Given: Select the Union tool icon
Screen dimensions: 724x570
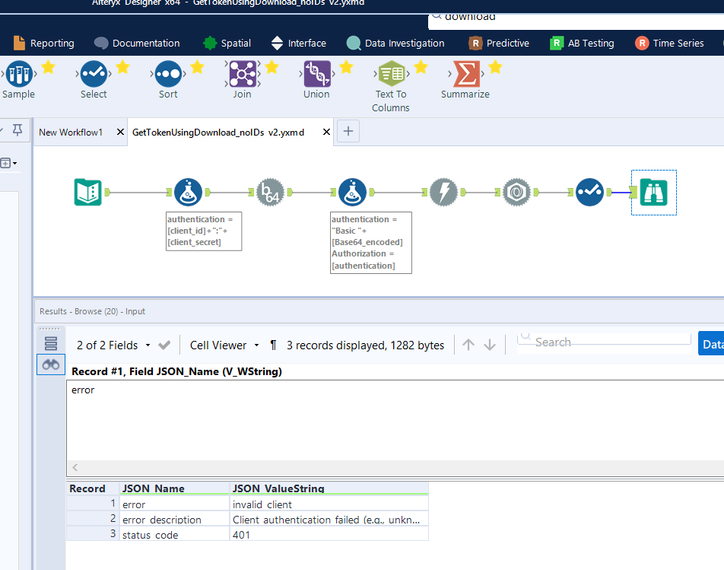Looking at the screenshot, I should (x=317, y=74).
